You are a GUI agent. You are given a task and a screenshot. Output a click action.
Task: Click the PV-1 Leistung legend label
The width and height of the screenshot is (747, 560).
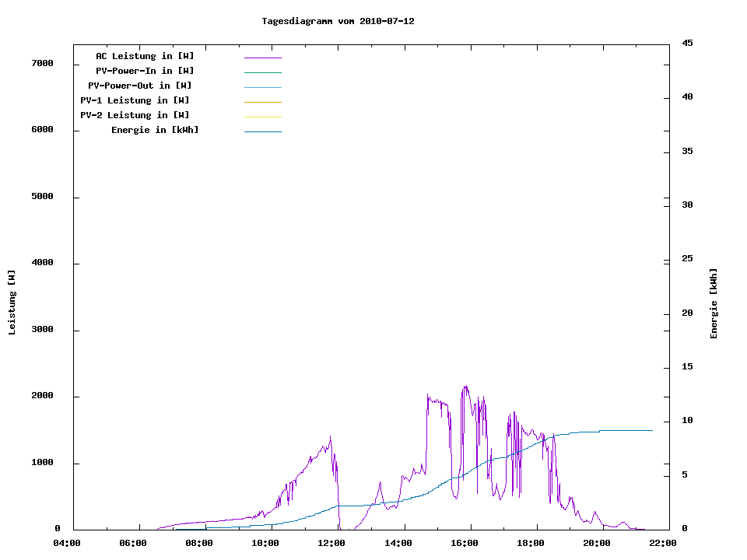point(135,100)
